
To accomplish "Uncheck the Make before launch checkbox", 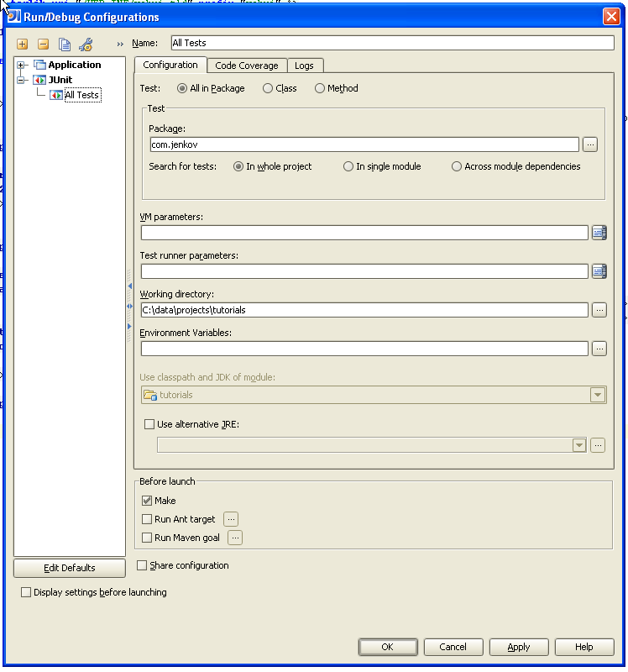I will (x=147, y=501).
